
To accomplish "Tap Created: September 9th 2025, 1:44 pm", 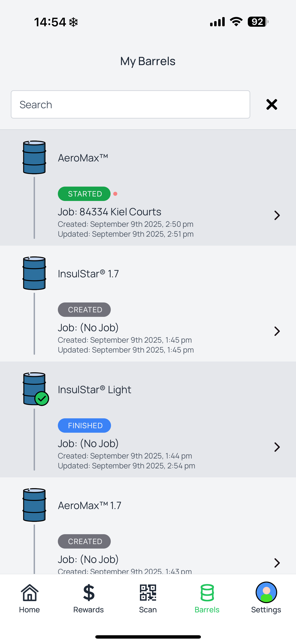I will pyautogui.click(x=125, y=456).
